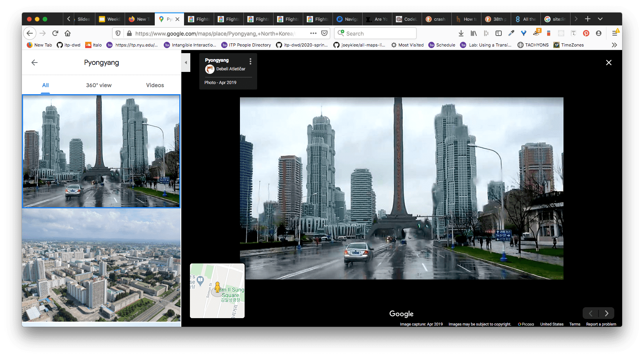The image size is (644, 358).
Task: Click the back arrow beside Pyongyang title
Action: tap(34, 63)
